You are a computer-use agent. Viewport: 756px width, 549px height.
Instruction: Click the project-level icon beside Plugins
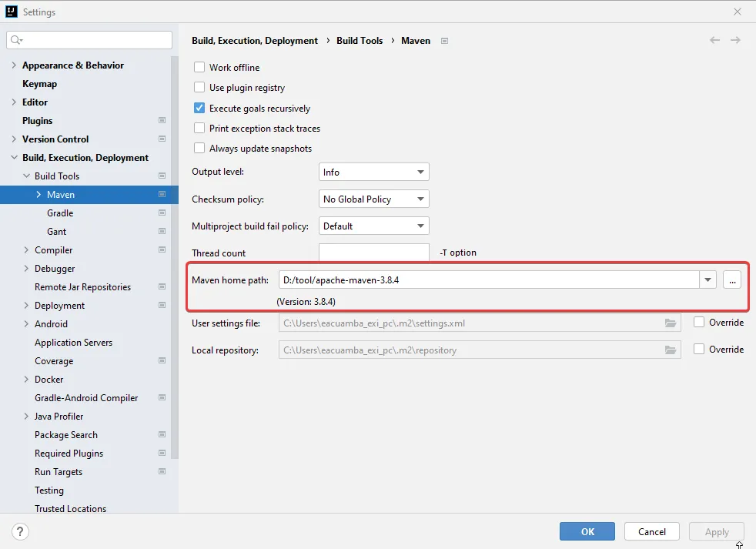click(162, 120)
